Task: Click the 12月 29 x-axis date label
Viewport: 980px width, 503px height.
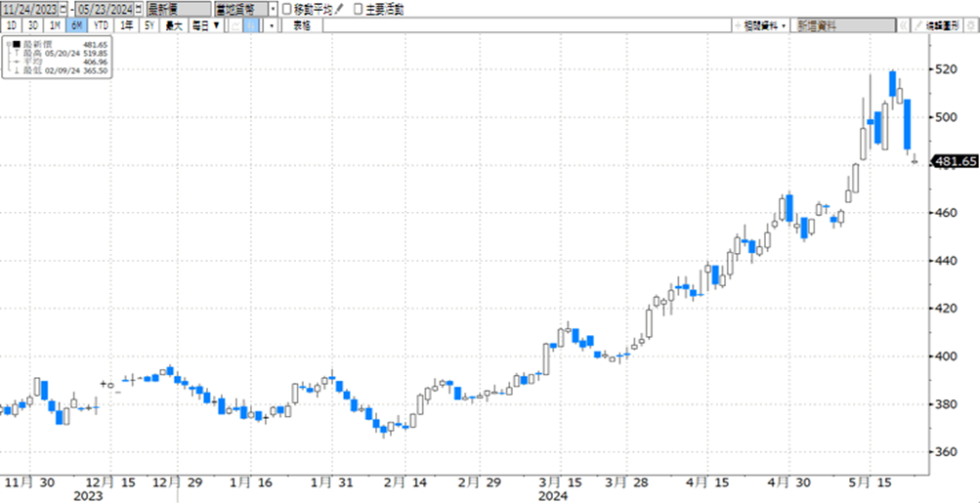Action: coord(177,483)
